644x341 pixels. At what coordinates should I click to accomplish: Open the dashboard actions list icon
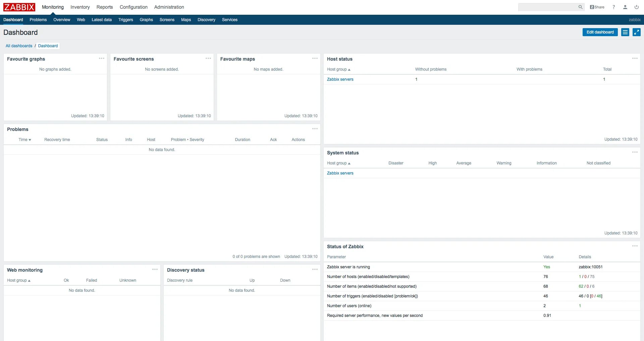click(625, 32)
